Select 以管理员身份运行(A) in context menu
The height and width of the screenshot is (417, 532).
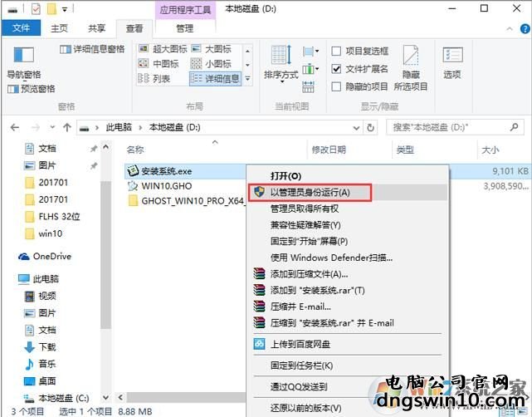click(x=349, y=193)
